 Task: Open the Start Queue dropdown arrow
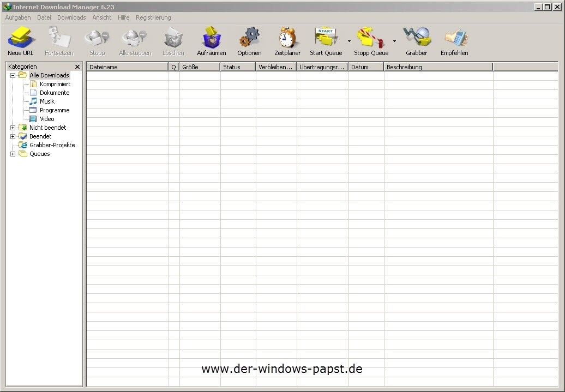pyautogui.click(x=349, y=41)
